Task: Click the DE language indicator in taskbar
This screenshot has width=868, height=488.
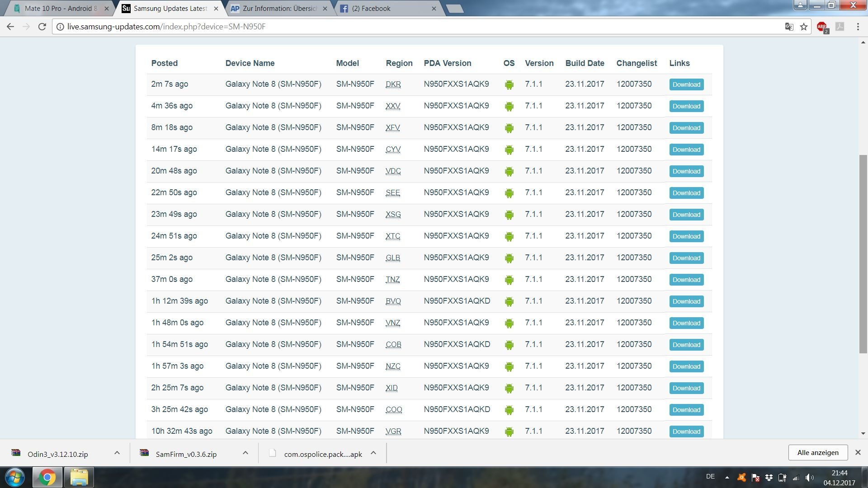Action: coord(710,477)
